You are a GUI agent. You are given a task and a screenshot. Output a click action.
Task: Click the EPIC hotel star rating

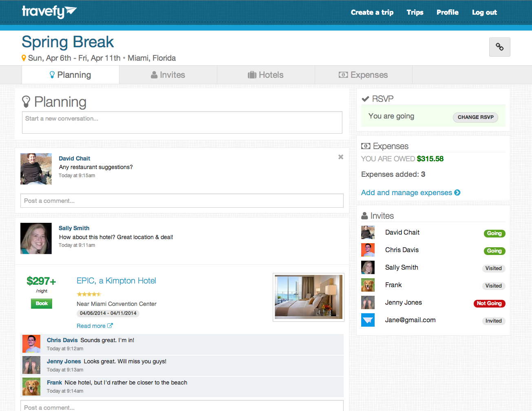(89, 294)
